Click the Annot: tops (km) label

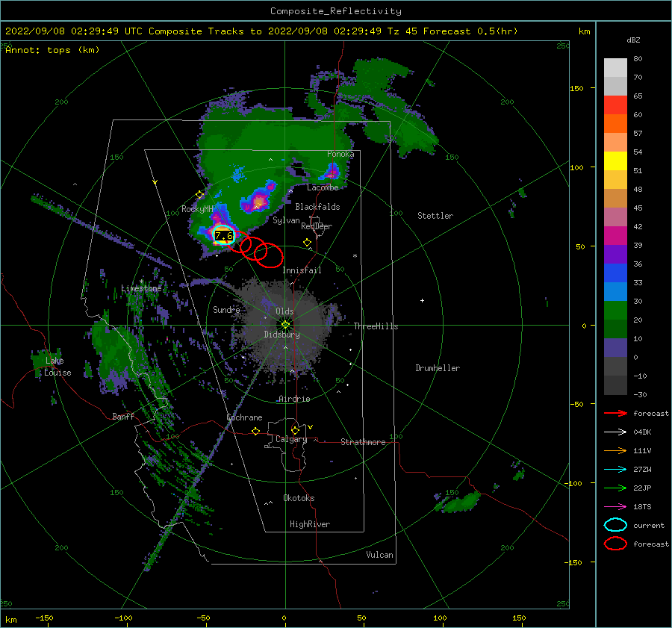coord(52,50)
